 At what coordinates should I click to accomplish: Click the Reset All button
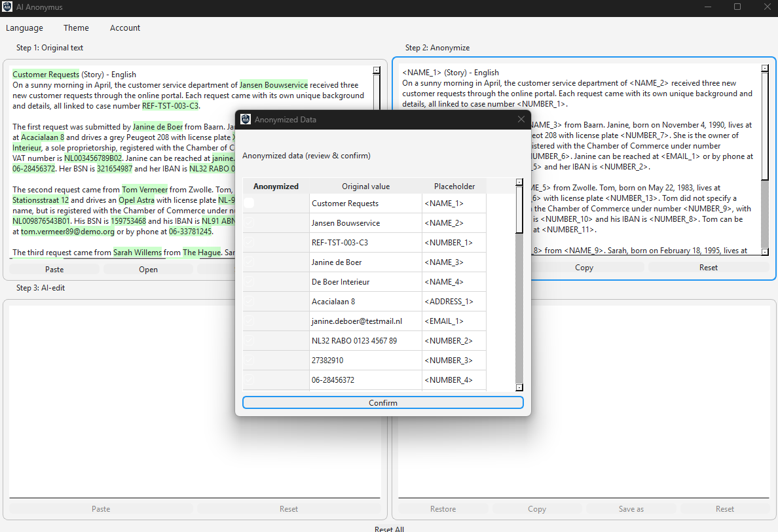tap(390, 529)
